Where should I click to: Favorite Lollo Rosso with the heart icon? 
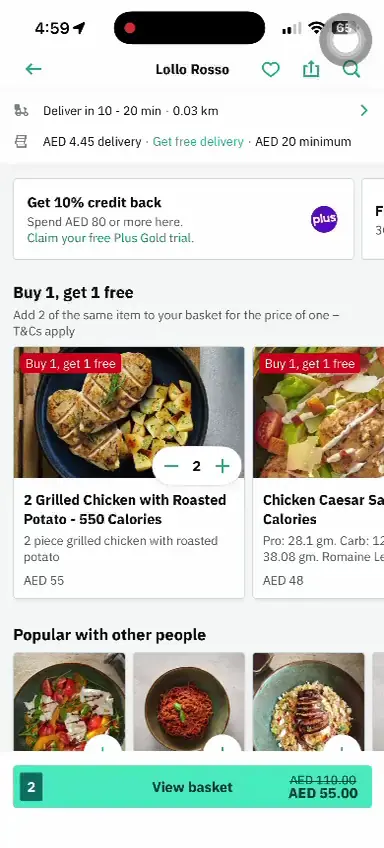(270, 69)
